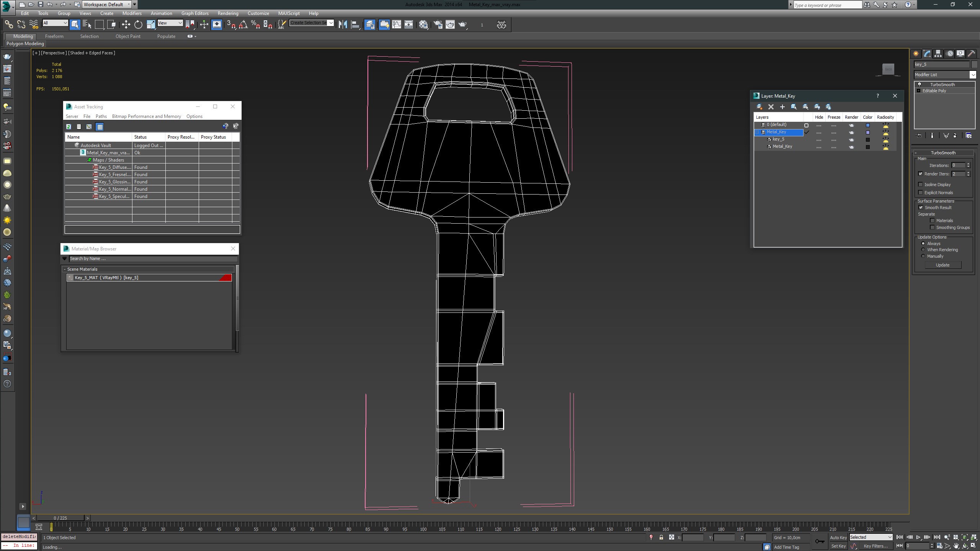Switch to the Freeform ribbon tab

pyautogui.click(x=54, y=36)
